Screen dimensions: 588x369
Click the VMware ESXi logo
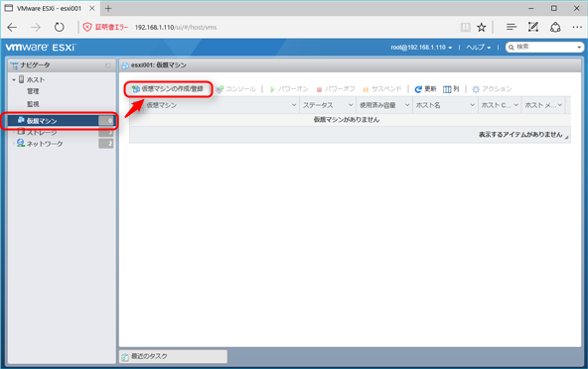[41, 48]
